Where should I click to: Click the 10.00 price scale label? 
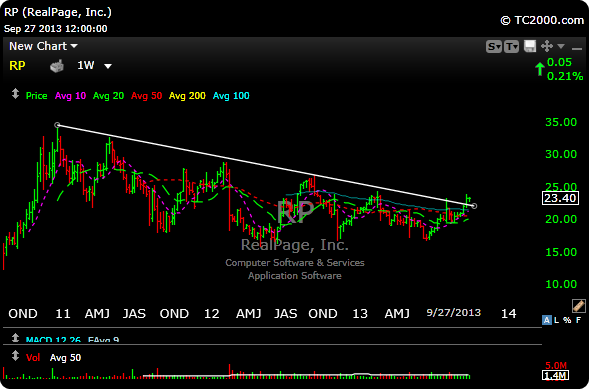[x=561, y=284]
